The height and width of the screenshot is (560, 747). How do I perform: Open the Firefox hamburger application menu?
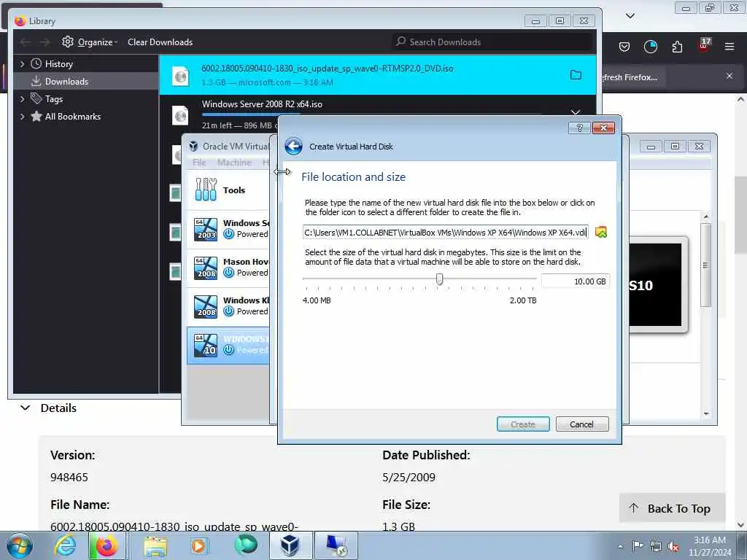(x=729, y=47)
